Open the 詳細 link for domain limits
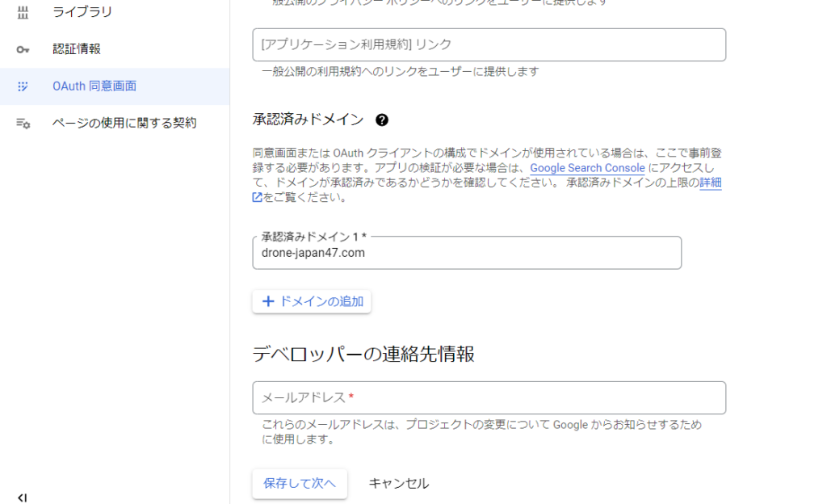Viewport: 827px width, 504px height. 710,183
